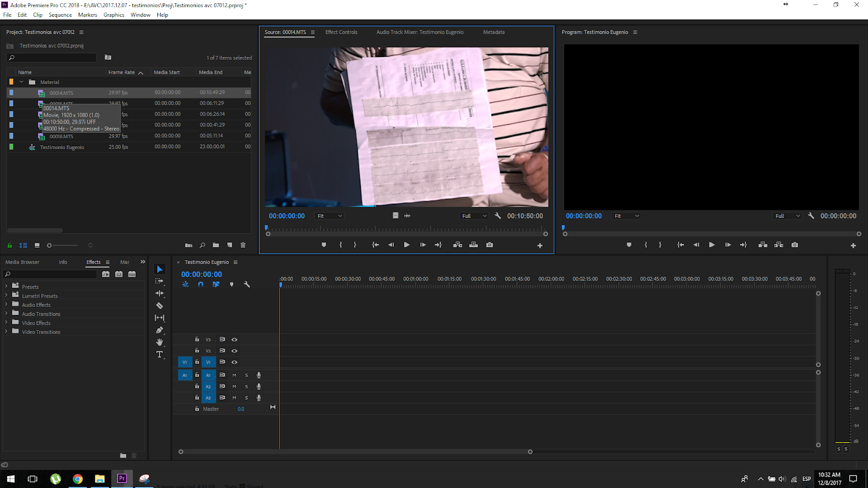The image size is (868, 488).
Task: Toggle V1 track output eye
Action: [x=234, y=362]
